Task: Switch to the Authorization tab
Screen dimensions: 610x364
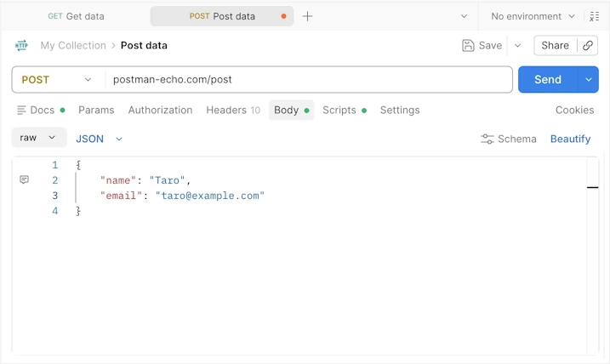Action: [x=160, y=111]
